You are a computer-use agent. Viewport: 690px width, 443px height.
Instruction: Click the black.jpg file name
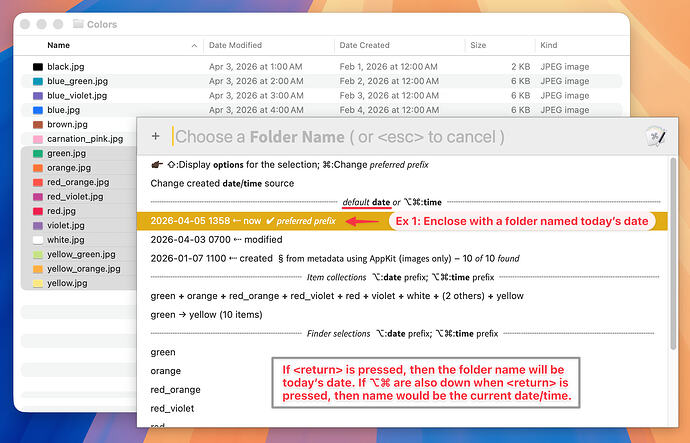(x=66, y=67)
